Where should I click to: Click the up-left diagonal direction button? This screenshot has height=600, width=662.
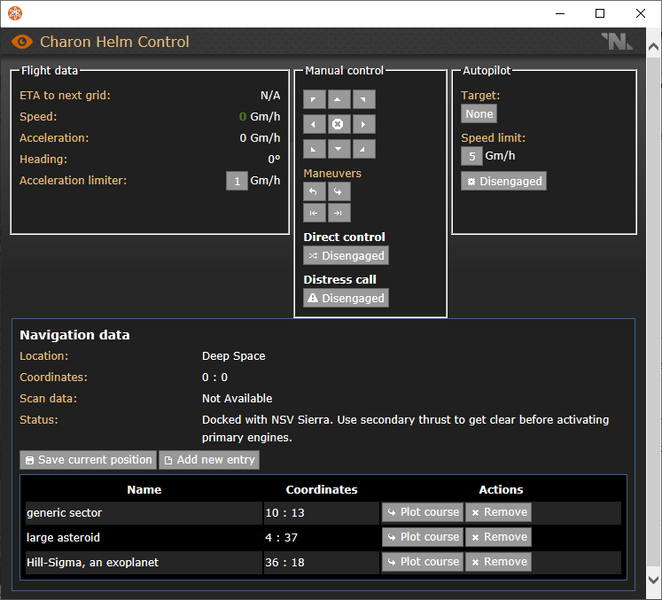coord(314,100)
